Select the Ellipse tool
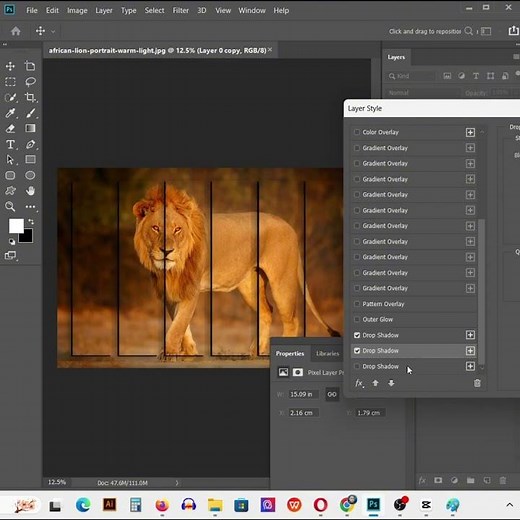The width and height of the screenshot is (520, 520). (30, 175)
